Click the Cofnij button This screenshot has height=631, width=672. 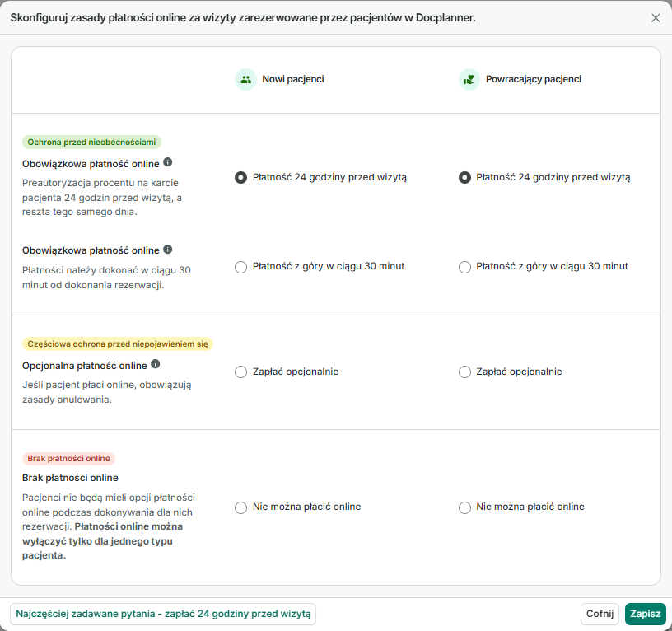[600, 614]
